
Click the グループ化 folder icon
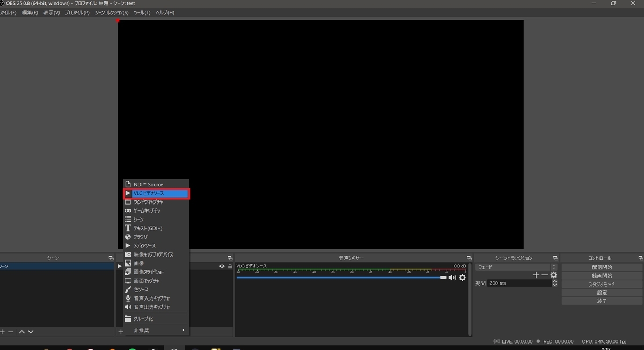coord(128,319)
